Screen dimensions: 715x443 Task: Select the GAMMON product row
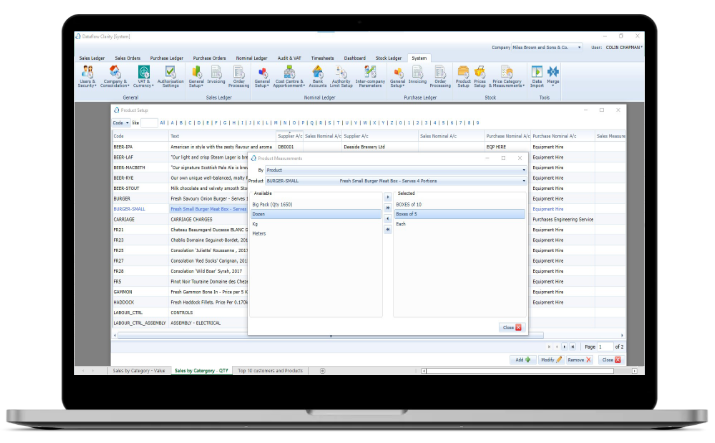coord(368,292)
